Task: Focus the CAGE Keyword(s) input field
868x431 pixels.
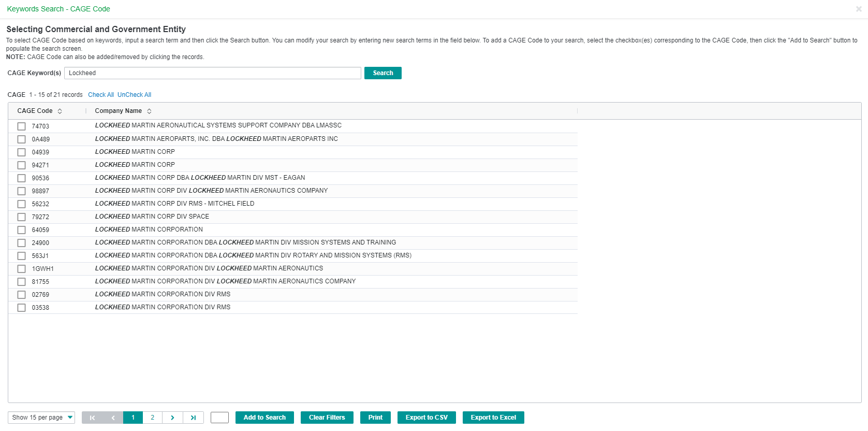Action: point(213,73)
